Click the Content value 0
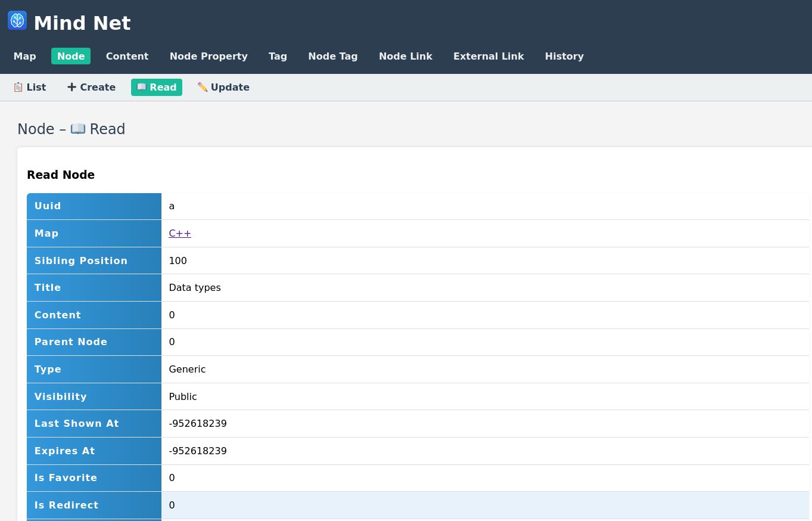This screenshot has height=521, width=812. point(172,315)
